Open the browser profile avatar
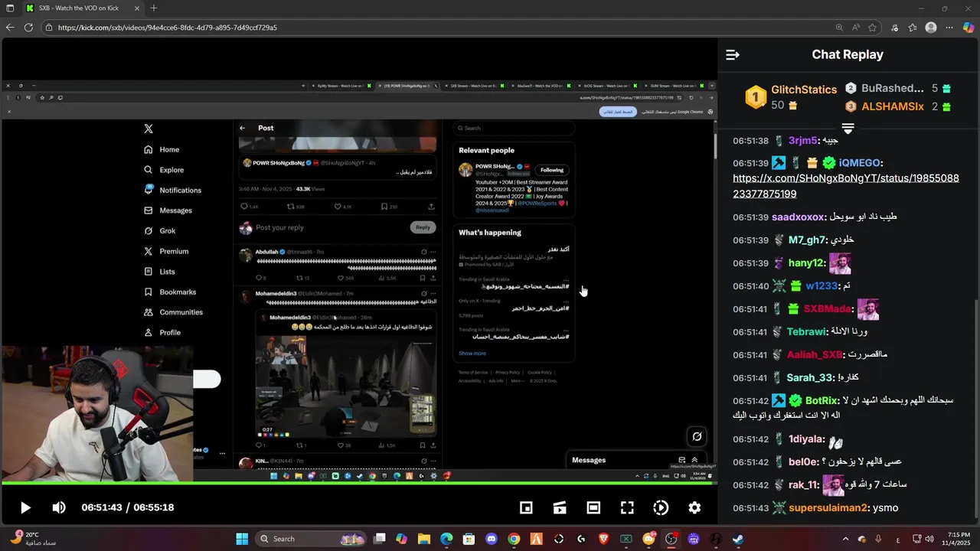Viewport: 980px width, 551px height. click(931, 28)
